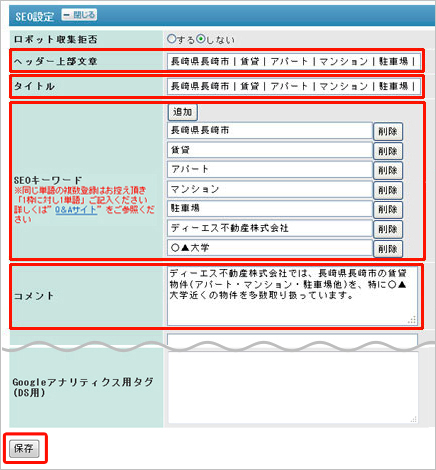The width and height of the screenshot is (436, 470).
Task: Remove the ○▲大学 keyword
Action: (x=388, y=249)
